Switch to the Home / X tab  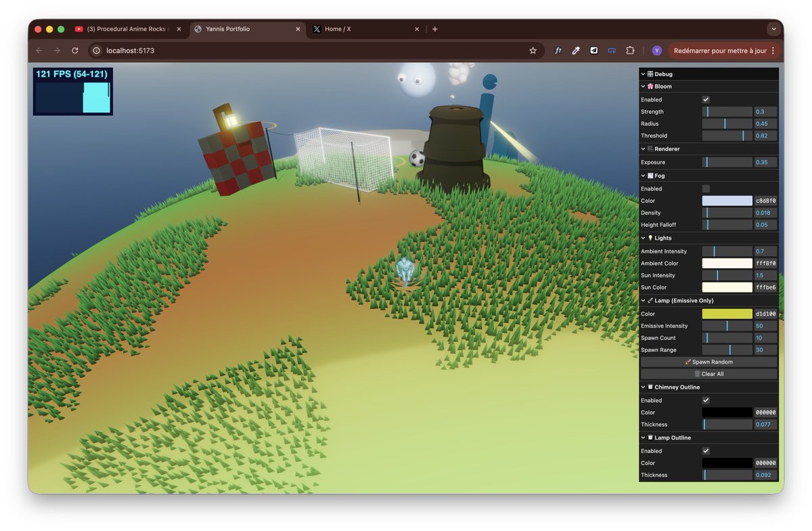click(366, 29)
